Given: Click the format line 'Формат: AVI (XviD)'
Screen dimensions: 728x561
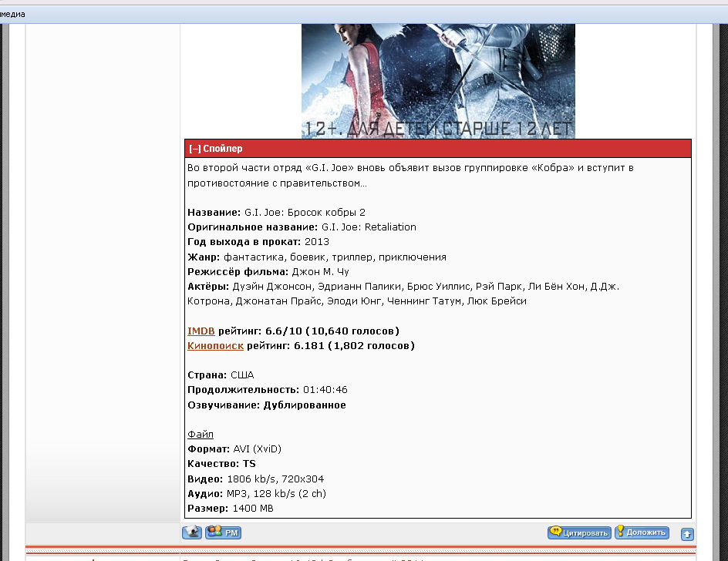Looking at the screenshot, I should 234,449.
